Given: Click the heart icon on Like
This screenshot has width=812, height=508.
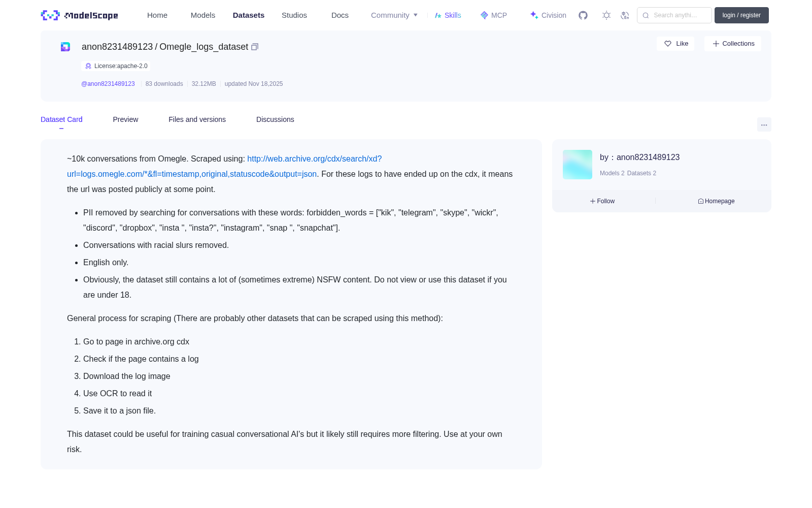Looking at the screenshot, I should click(668, 44).
